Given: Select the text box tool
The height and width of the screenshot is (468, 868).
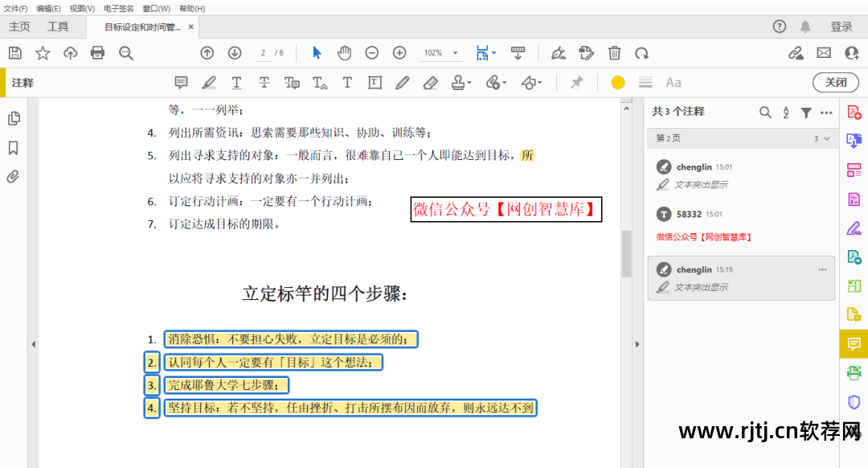Looking at the screenshot, I should pyautogui.click(x=375, y=83).
